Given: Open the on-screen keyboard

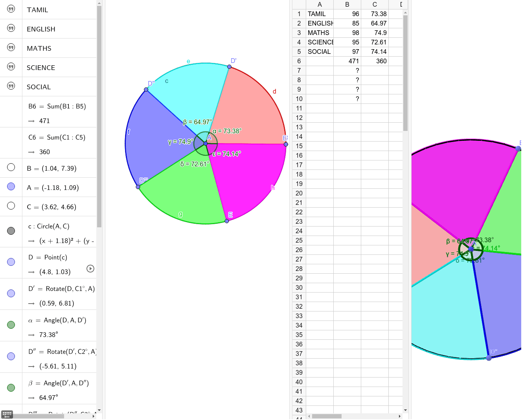Looking at the screenshot, I should pos(6,414).
